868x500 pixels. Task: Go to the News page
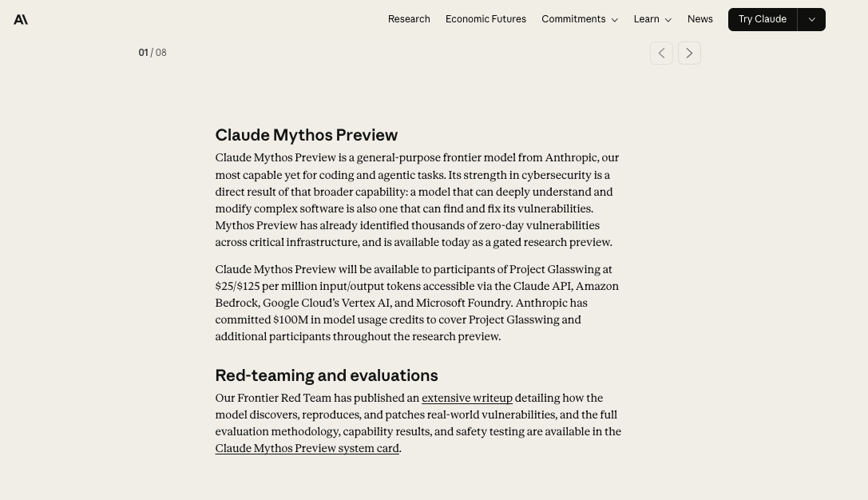700,19
